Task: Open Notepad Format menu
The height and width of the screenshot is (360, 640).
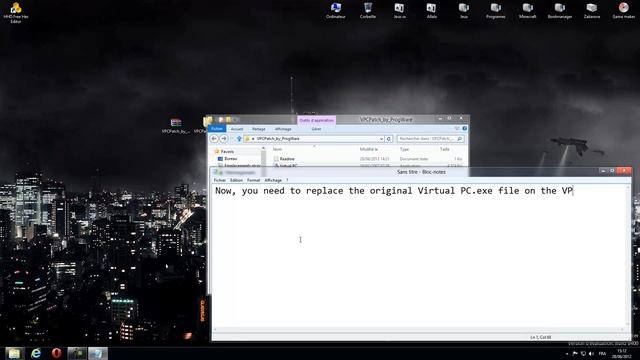Action: [253, 180]
